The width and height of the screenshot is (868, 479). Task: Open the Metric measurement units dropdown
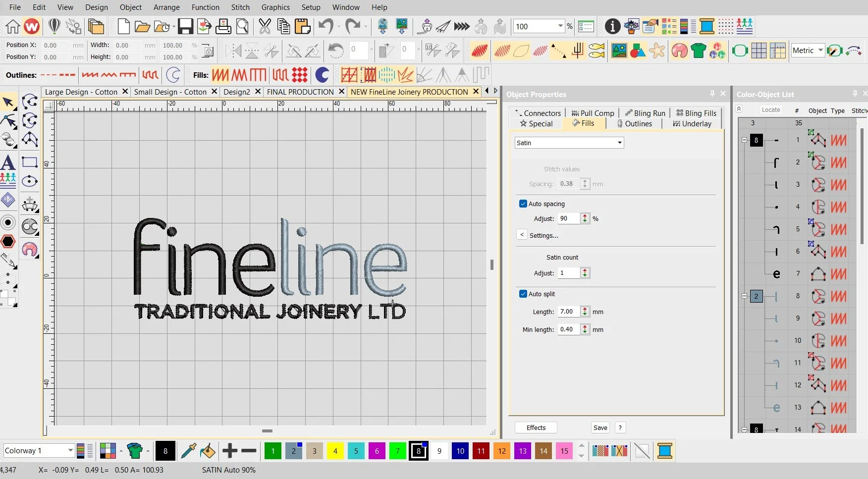[x=820, y=50]
